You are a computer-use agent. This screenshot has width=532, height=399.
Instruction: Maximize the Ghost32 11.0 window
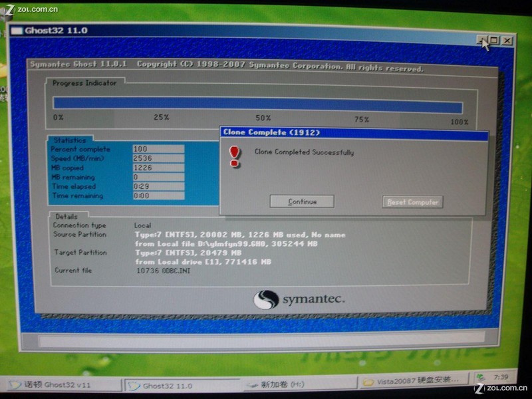[494, 41]
